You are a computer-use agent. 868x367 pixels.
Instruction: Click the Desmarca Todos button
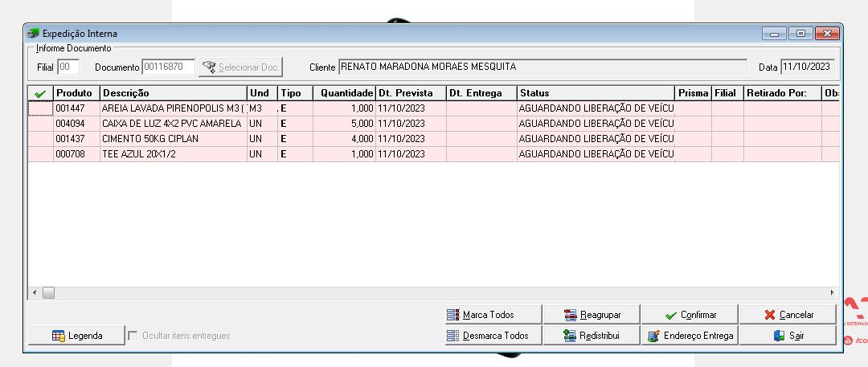[x=493, y=336]
